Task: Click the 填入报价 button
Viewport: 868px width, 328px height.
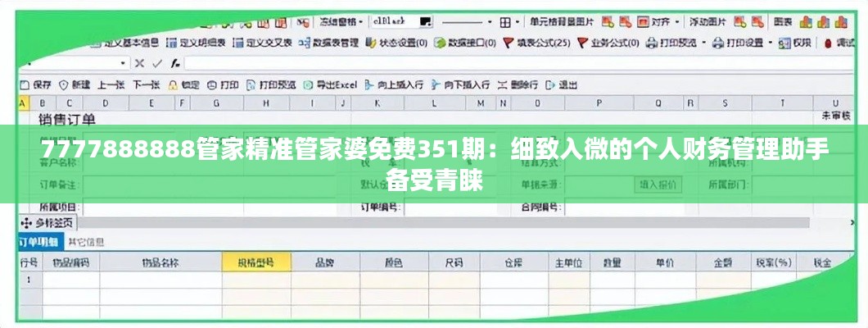Action: pyautogui.click(x=657, y=185)
